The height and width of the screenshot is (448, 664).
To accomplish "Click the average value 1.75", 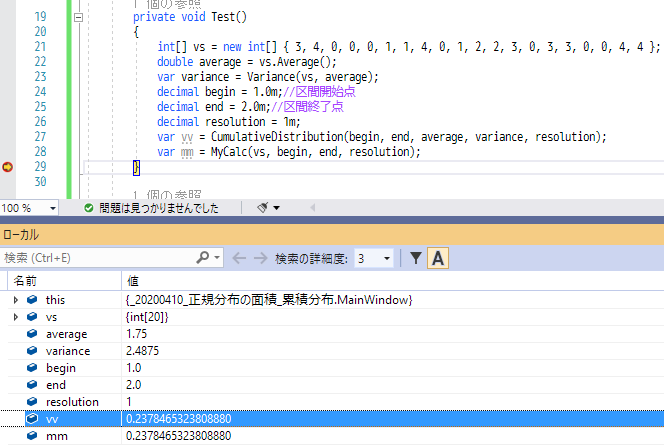I will point(136,334).
